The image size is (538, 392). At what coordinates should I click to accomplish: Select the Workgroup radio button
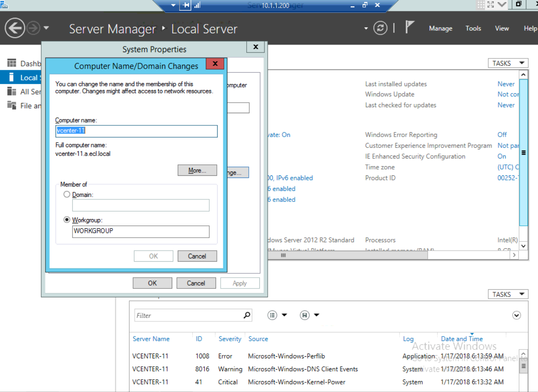pyautogui.click(x=66, y=219)
